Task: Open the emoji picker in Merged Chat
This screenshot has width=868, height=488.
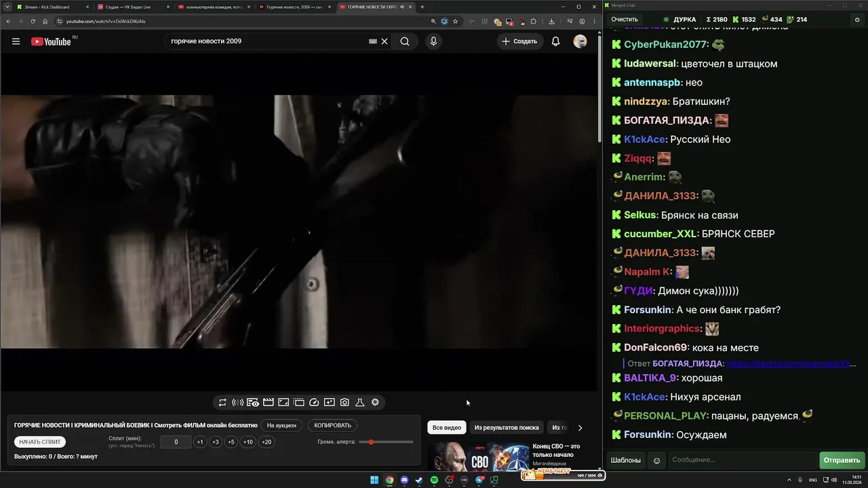Action: click(656, 460)
